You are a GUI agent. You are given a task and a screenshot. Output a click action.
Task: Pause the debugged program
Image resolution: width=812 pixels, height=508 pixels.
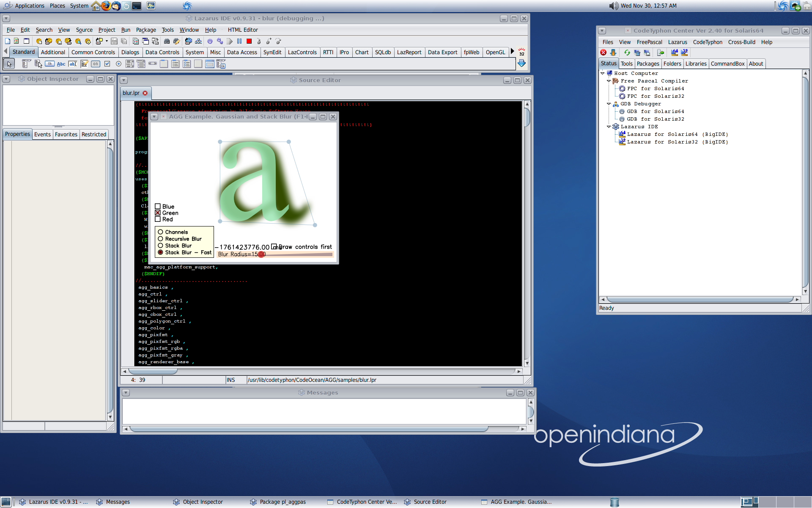[x=239, y=41]
